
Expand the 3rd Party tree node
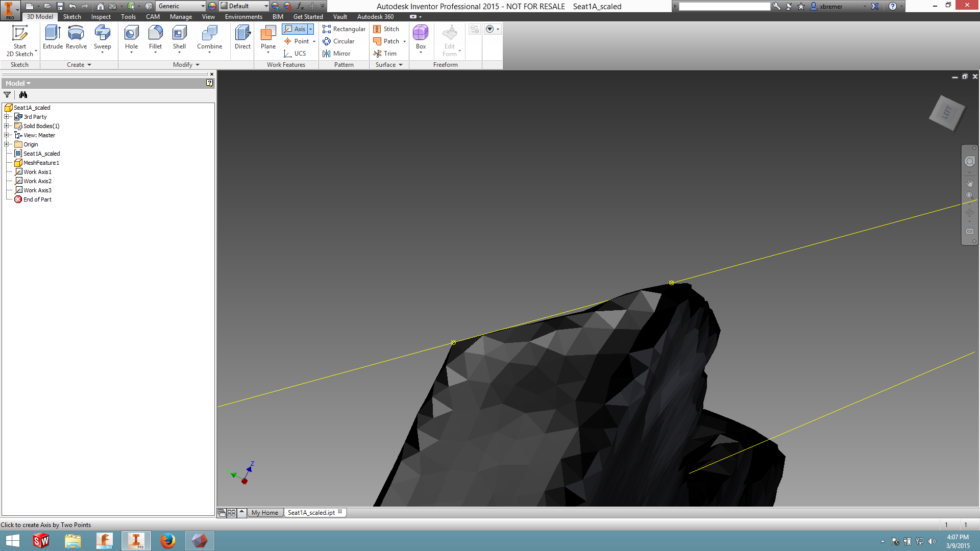click(x=7, y=117)
